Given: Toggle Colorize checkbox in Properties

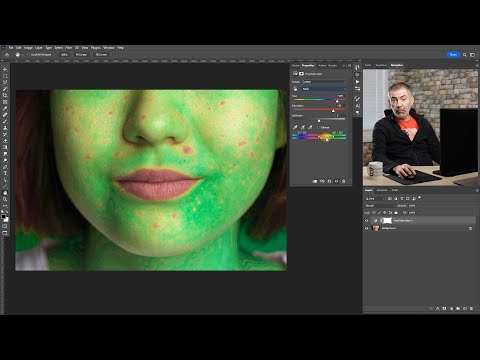Looking at the screenshot, I should pyautogui.click(x=319, y=127).
